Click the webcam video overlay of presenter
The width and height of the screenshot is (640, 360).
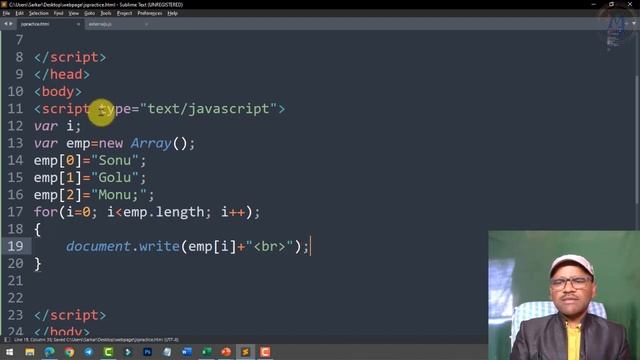click(x=564, y=296)
